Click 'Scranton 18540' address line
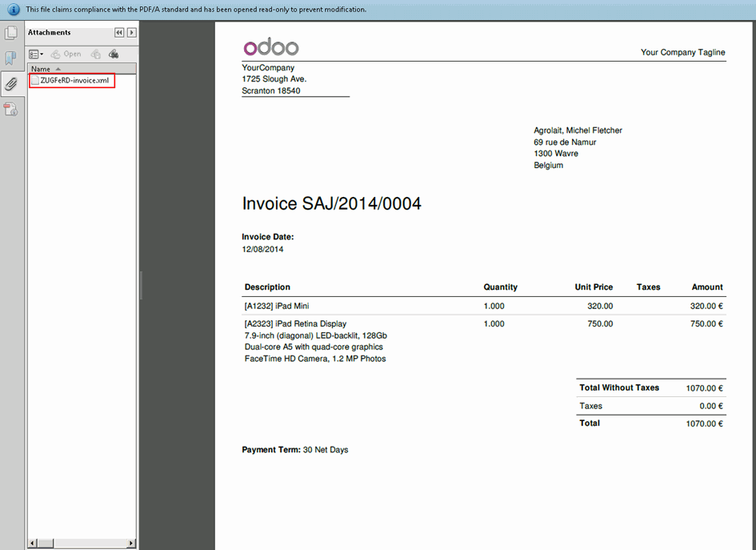 click(271, 90)
